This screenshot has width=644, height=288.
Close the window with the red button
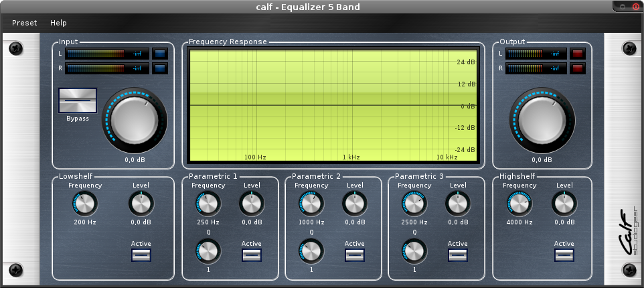point(636,7)
